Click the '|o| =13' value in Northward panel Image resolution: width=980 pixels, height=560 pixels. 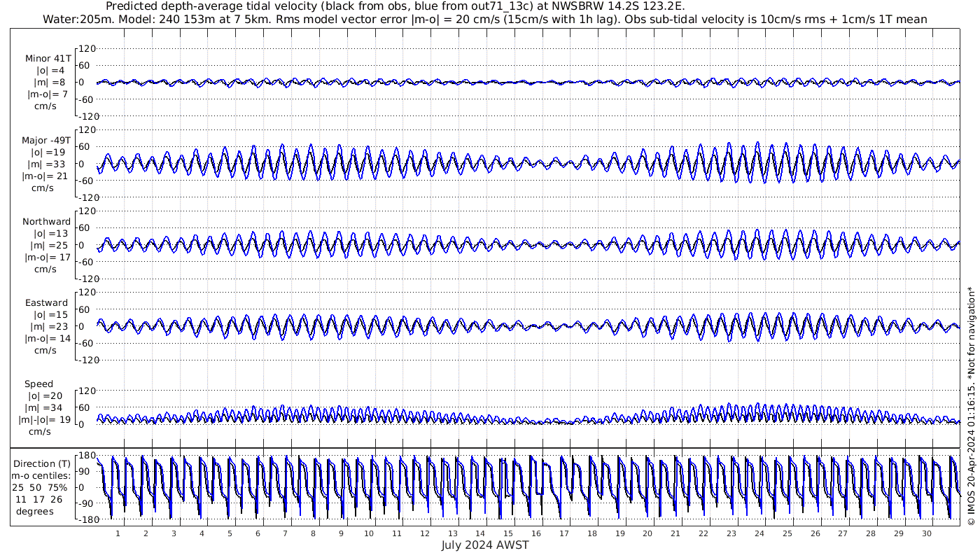pyautogui.click(x=50, y=234)
